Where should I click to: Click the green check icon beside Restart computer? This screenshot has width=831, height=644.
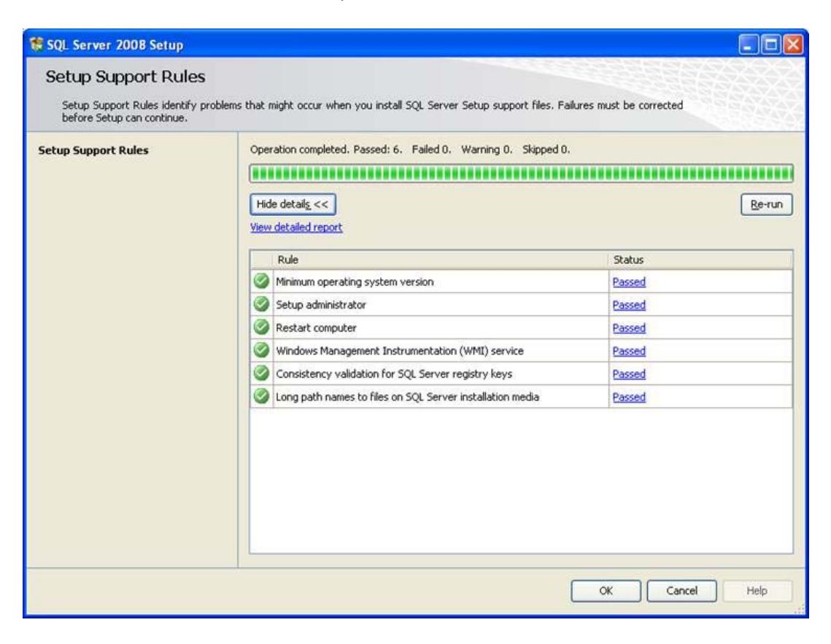[x=261, y=327]
